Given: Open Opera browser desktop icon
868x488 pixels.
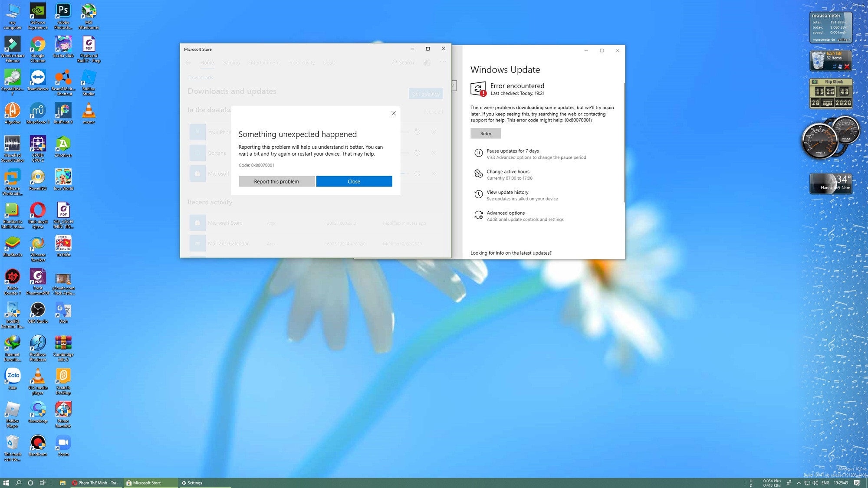Looking at the screenshot, I should coord(38,216).
